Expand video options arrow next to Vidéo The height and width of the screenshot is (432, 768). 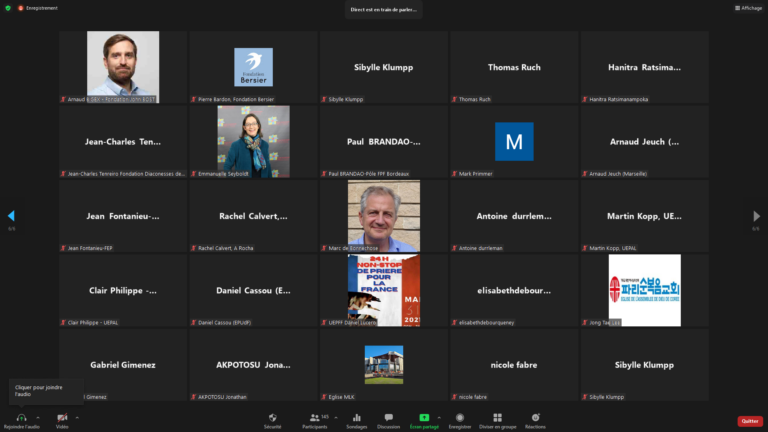point(77,417)
